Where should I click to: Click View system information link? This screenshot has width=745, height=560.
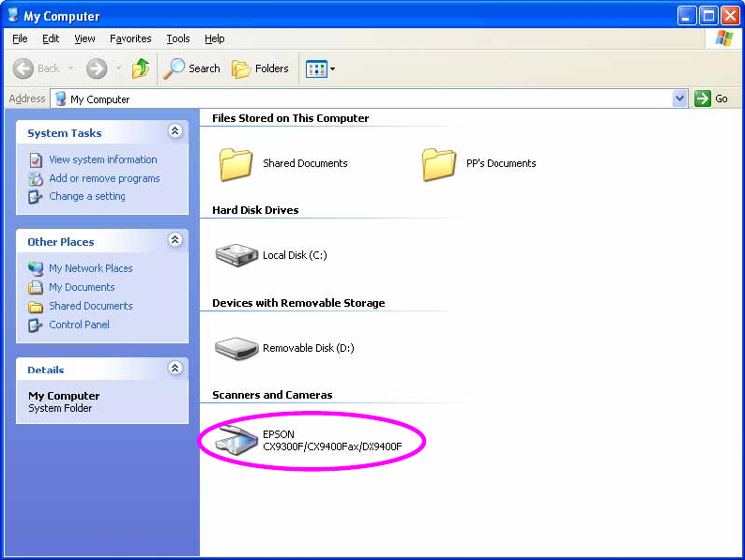tap(103, 159)
